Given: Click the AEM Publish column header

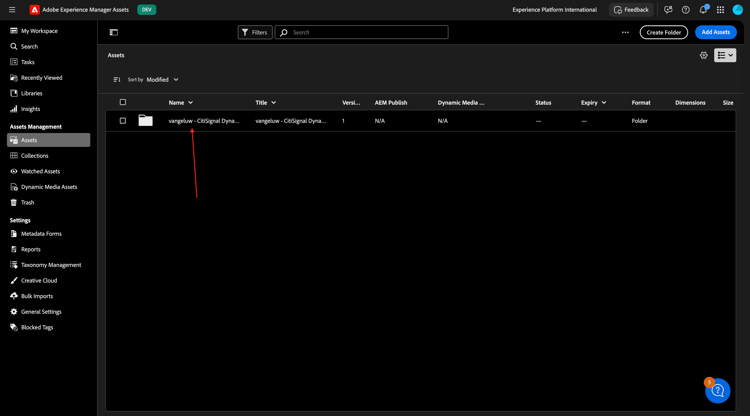Looking at the screenshot, I should [x=391, y=103].
